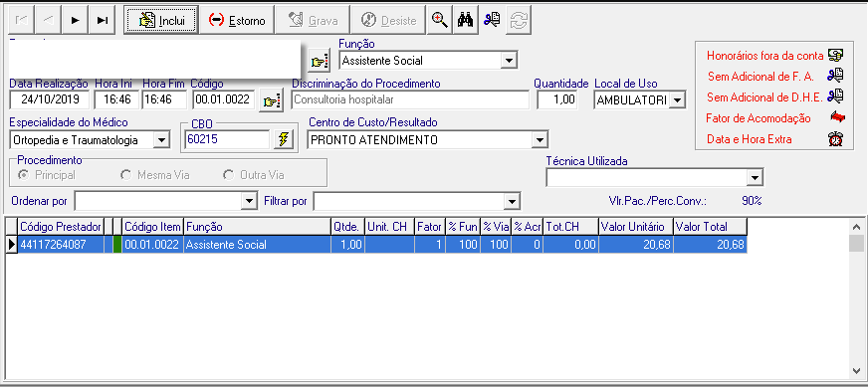The height and width of the screenshot is (387, 868).
Task: Click the Valor Total column header
Action: point(710,227)
